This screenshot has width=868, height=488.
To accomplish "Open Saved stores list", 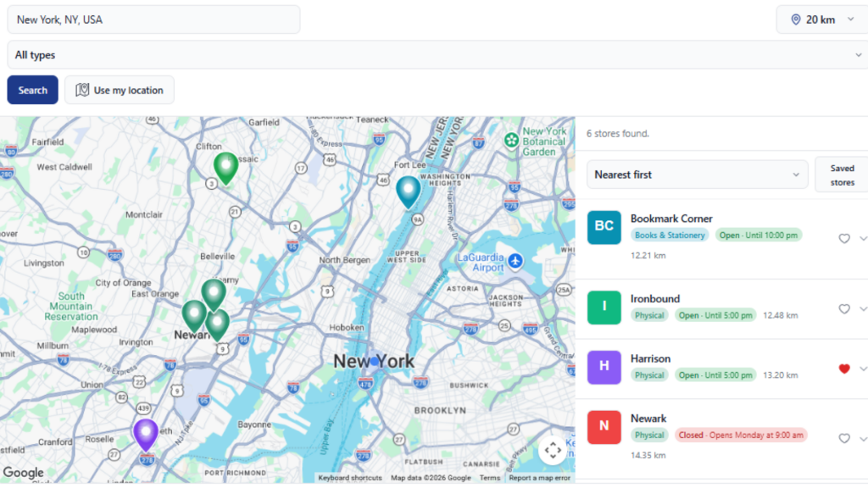I will (x=842, y=175).
